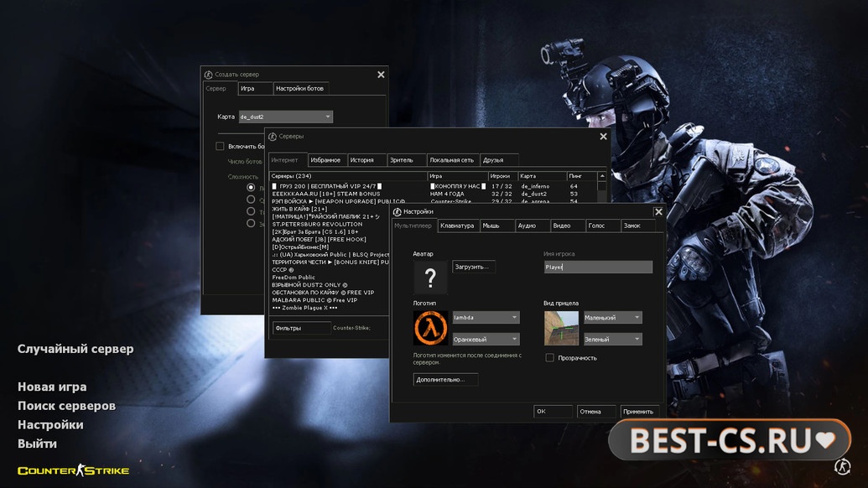Viewport: 868px width, 488px height.
Task: Select server FreeDom Public
Action: pos(294,278)
